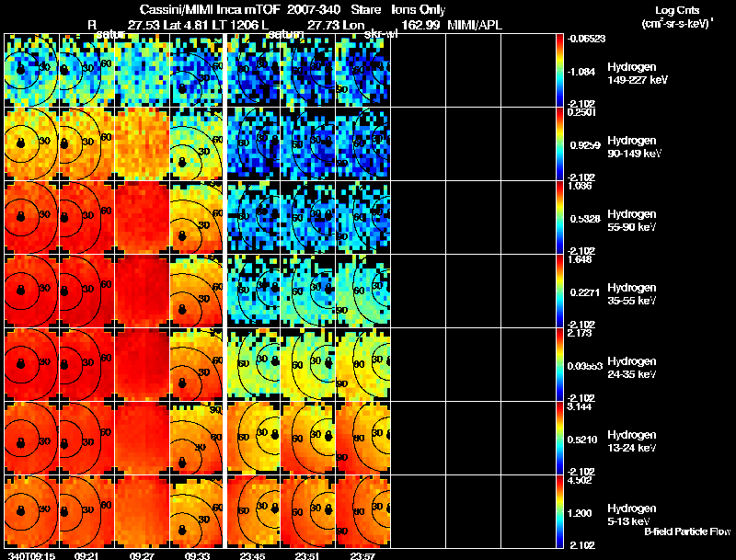This screenshot has width=736, height=560.
Task: Click the color scale for Hydrogen 35-55 keV
Action: coord(559,291)
